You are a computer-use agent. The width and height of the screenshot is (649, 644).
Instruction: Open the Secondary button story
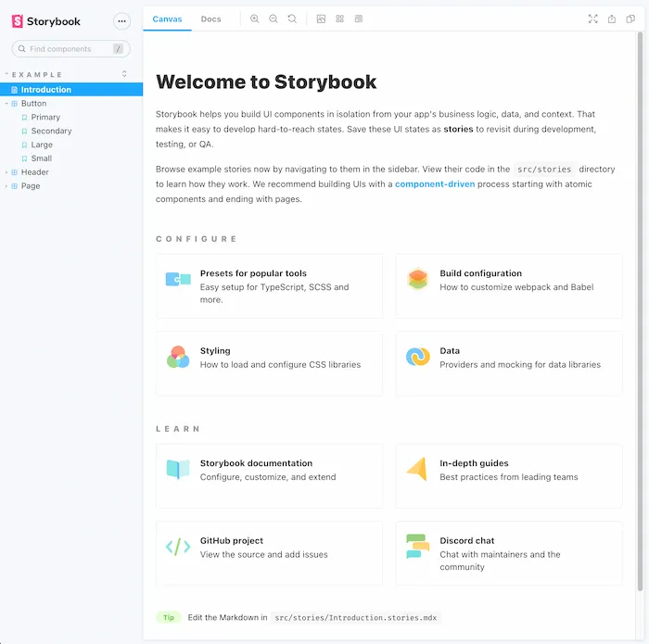(51, 131)
